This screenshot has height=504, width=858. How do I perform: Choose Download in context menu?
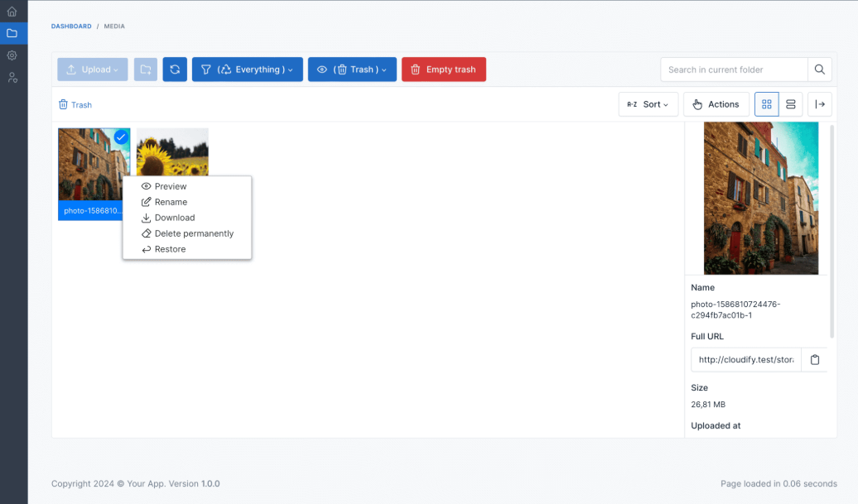(187, 218)
